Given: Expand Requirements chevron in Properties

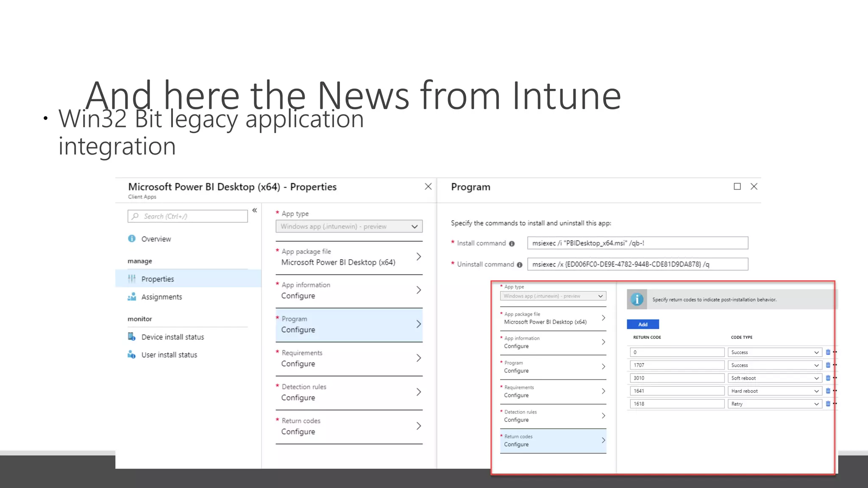Looking at the screenshot, I should [419, 358].
